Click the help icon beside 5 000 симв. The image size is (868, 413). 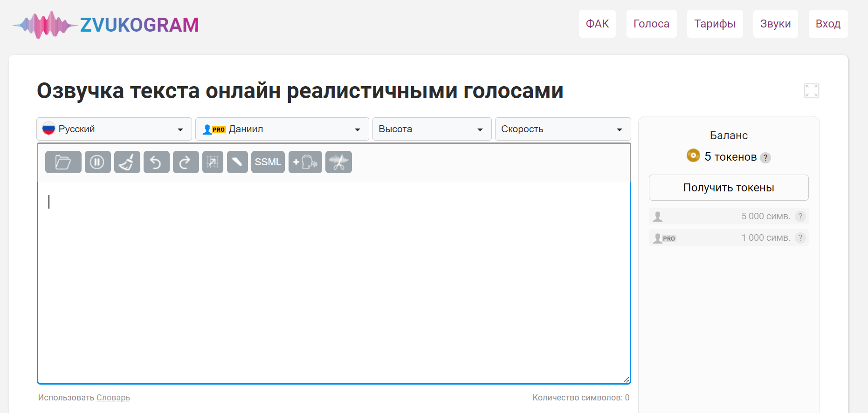pyautogui.click(x=800, y=217)
